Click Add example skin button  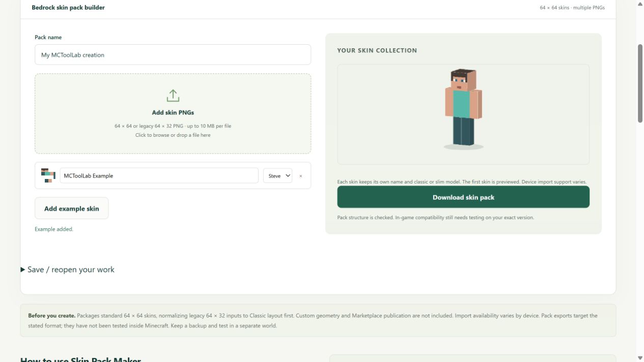tap(71, 208)
